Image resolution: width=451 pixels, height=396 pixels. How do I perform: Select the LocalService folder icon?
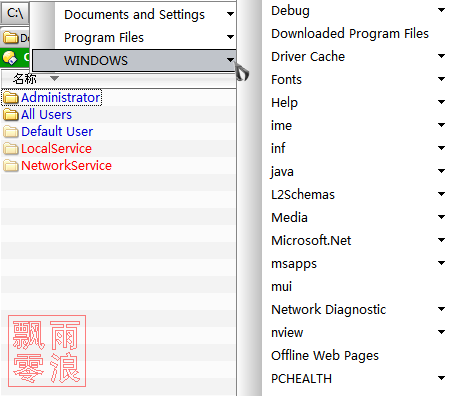[x=11, y=149]
